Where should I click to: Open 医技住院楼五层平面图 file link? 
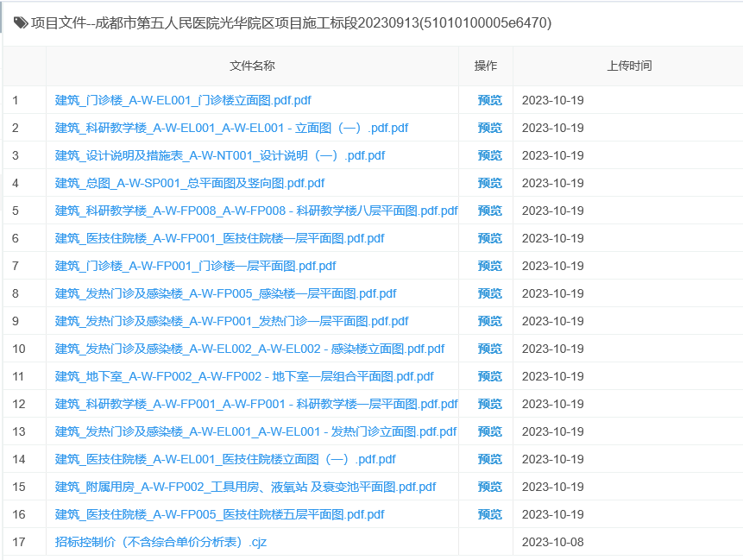click(x=219, y=514)
